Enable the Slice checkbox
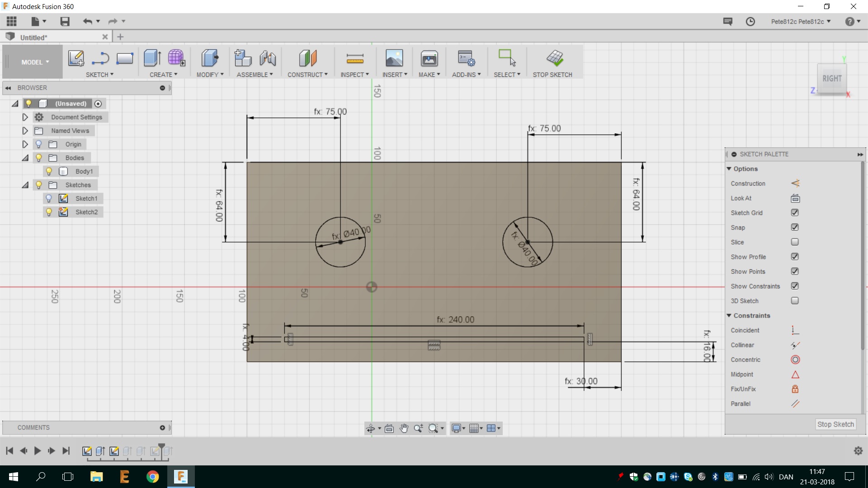This screenshot has height=488, width=868. coord(795,242)
